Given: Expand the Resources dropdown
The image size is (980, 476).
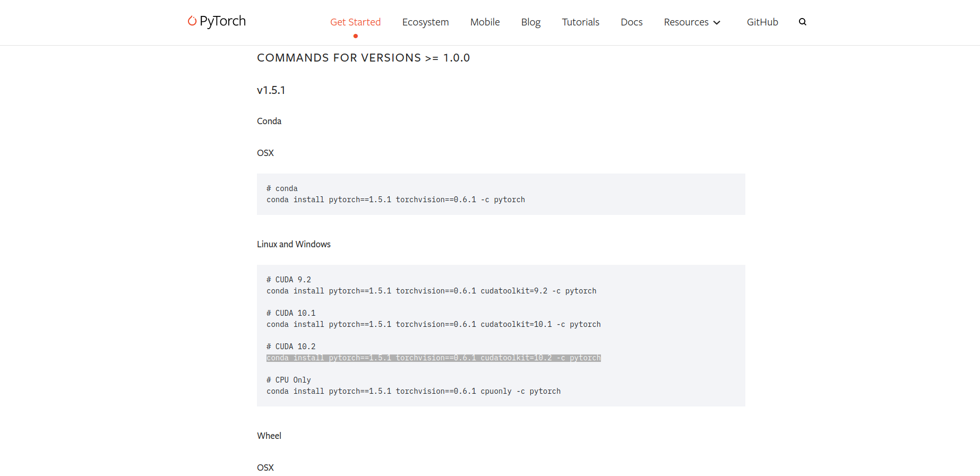Looking at the screenshot, I should tap(692, 22).
